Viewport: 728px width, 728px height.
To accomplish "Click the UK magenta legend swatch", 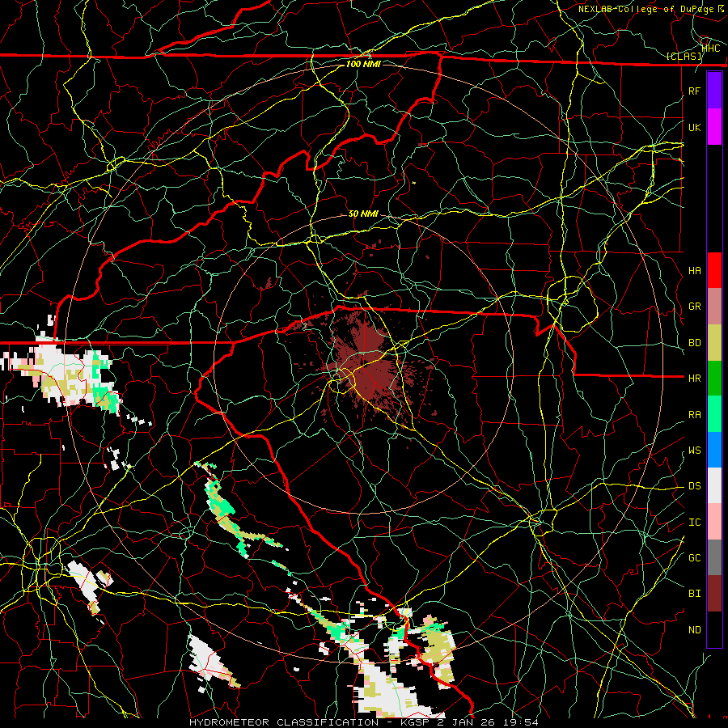I will 714,127.
